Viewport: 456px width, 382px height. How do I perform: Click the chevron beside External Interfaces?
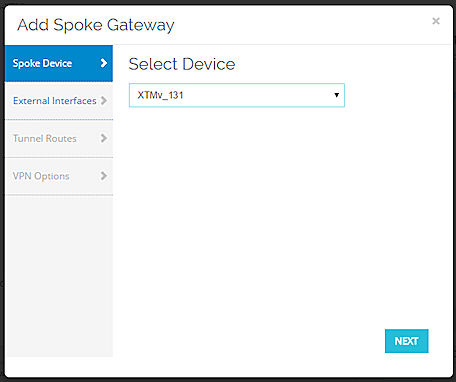click(x=104, y=100)
